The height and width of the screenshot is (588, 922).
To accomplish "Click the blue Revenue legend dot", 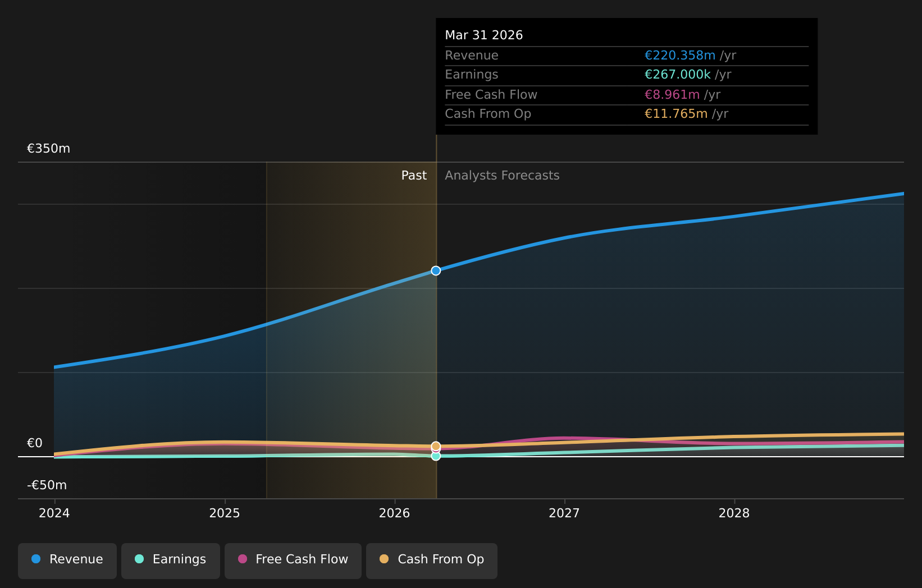I will pyautogui.click(x=36, y=559).
